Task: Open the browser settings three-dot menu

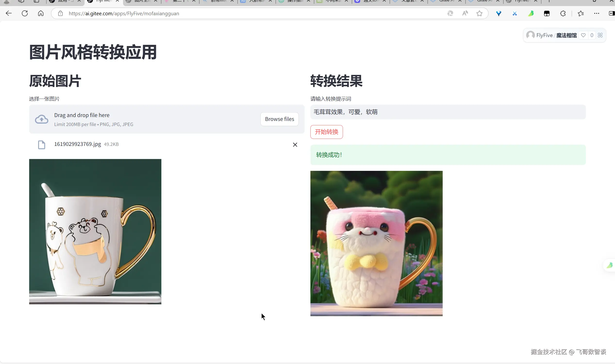Action: click(597, 13)
